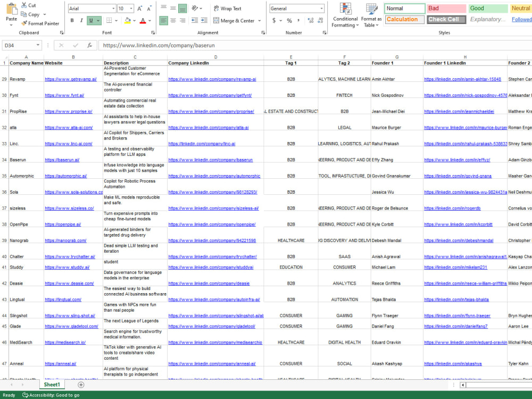Image resolution: width=532 pixels, height=399 pixels.
Task: Click Increase Indent icon
Action: pos(204,21)
